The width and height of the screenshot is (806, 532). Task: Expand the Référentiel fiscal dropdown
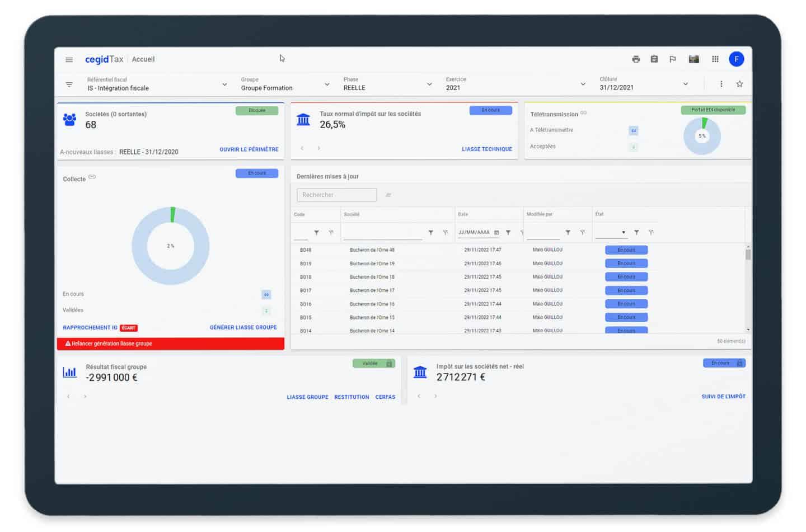[224, 84]
